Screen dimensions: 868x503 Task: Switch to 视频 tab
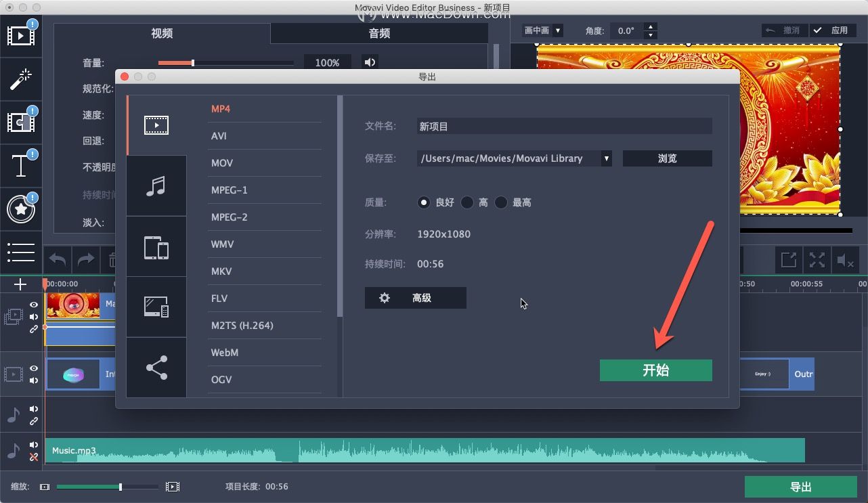point(162,33)
